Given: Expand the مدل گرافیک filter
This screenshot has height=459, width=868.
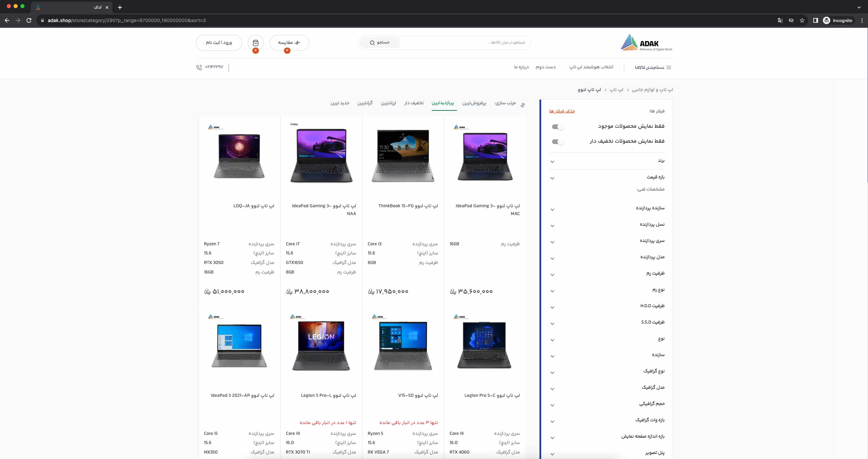Looking at the screenshot, I should tap(607, 388).
